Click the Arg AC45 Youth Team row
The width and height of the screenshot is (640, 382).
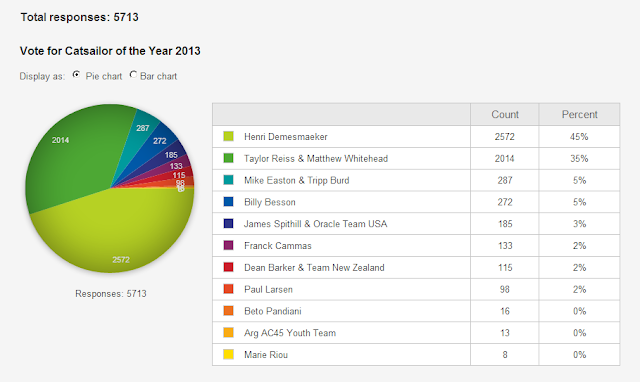(x=416, y=333)
